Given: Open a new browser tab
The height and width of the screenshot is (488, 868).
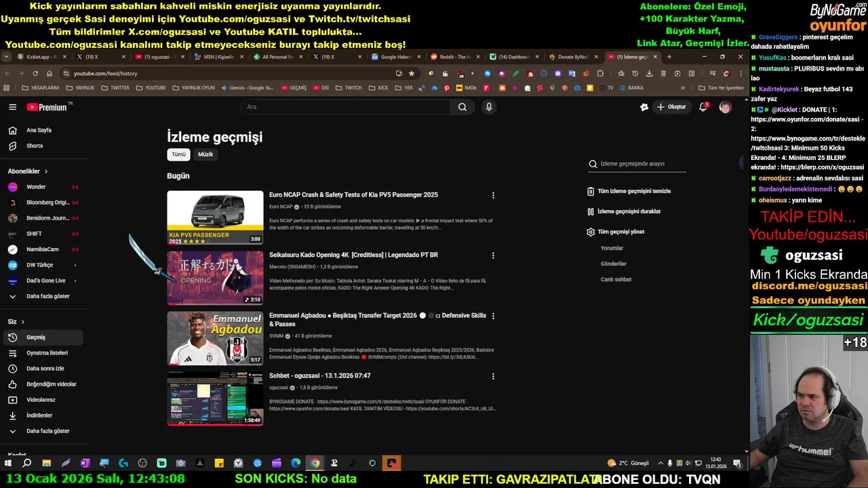Looking at the screenshot, I should tap(669, 57).
